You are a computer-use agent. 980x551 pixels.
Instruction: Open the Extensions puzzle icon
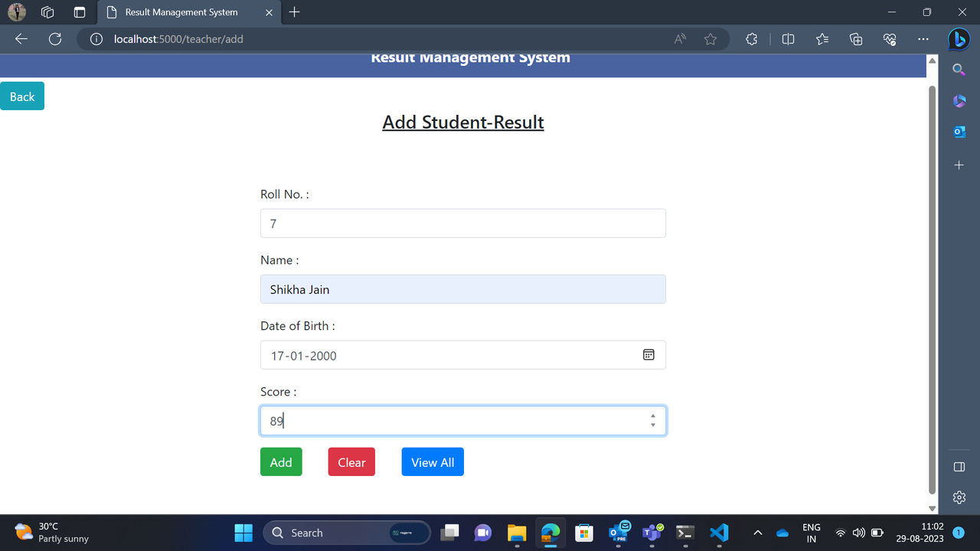(x=751, y=38)
